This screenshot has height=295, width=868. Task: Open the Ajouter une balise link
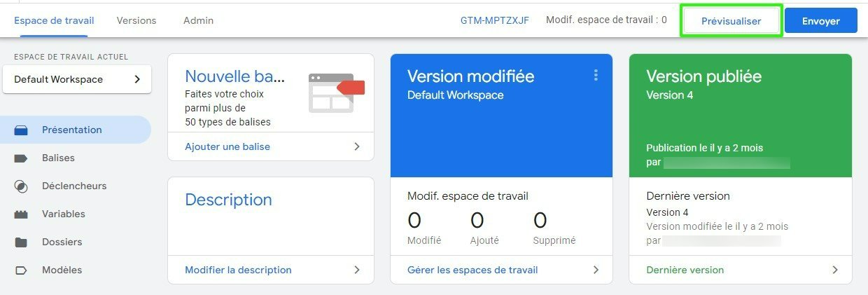pos(227,146)
